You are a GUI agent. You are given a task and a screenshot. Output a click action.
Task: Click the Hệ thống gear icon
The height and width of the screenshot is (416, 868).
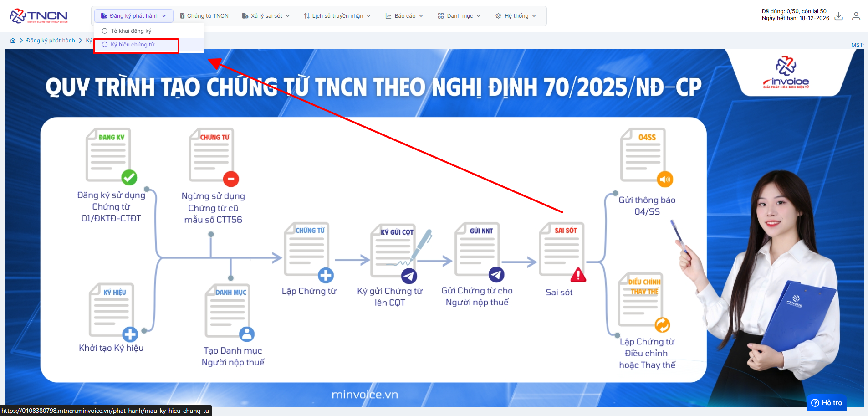click(x=498, y=16)
